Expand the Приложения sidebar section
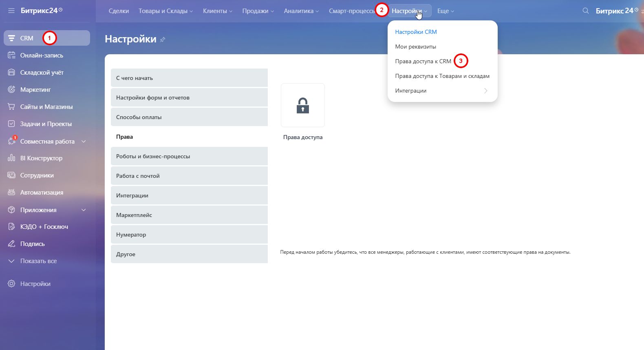 (x=84, y=210)
